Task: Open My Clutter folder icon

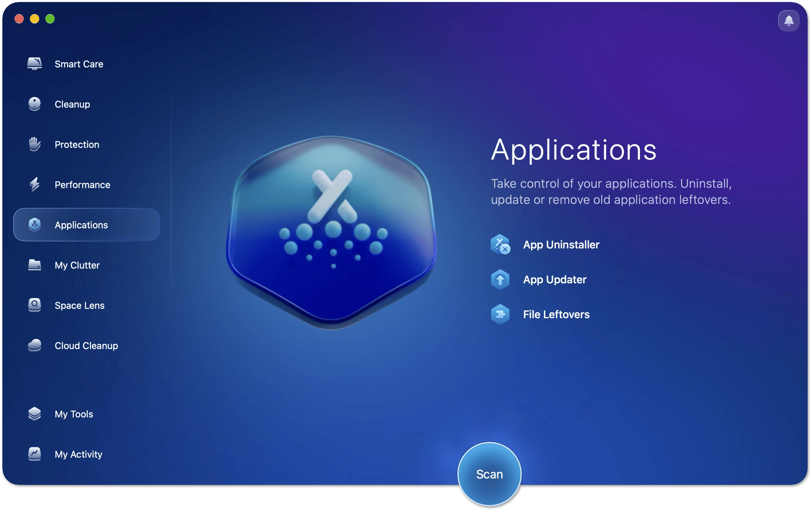Action: point(35,265)
